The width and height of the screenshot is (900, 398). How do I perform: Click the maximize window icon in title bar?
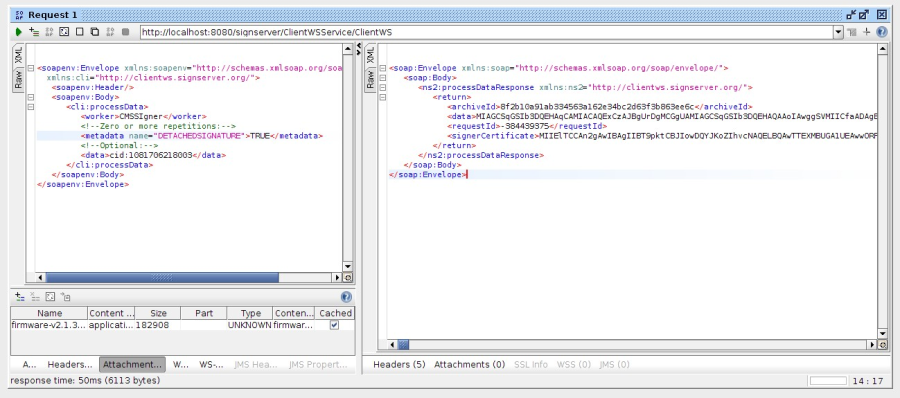click(x=864, y=15)
